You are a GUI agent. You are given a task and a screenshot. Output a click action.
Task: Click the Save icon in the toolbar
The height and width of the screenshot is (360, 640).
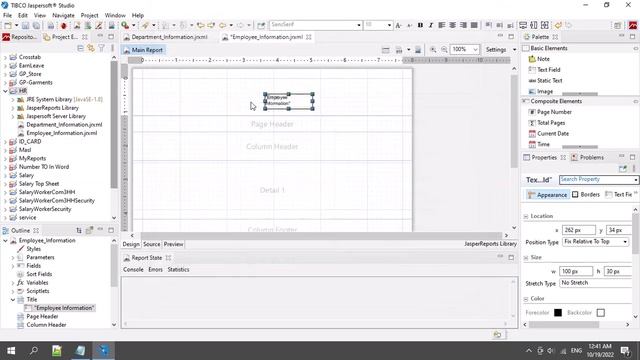click(26, 25)
